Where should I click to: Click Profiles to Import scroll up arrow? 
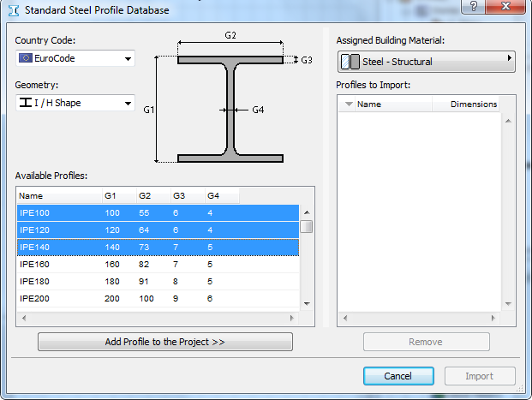[508, 121]
